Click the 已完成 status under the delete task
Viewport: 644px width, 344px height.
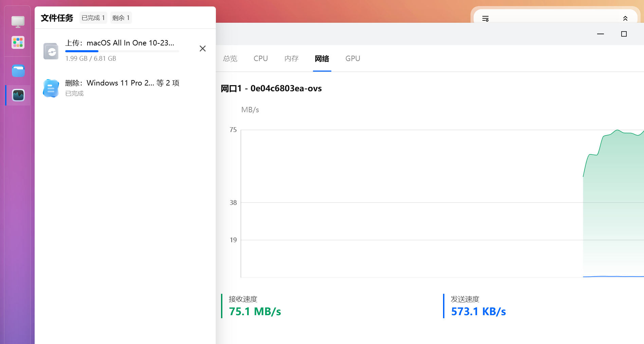coord(74,94)
